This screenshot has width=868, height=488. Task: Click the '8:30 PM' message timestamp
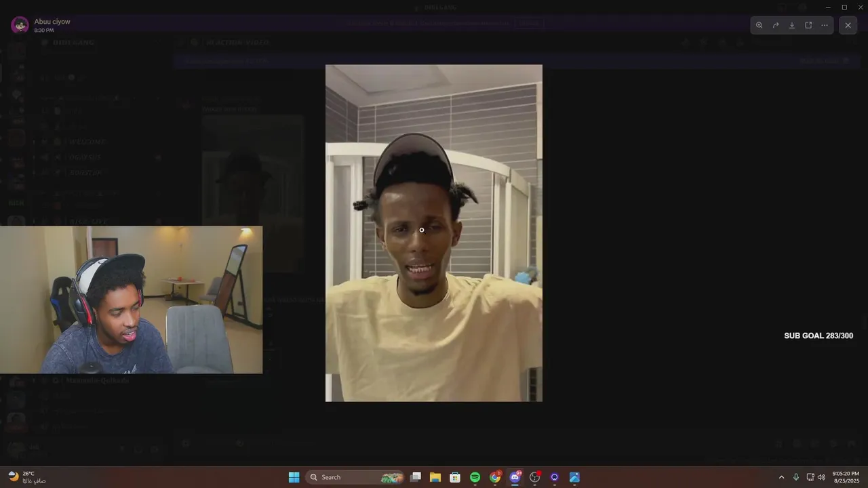click(44, 30)
